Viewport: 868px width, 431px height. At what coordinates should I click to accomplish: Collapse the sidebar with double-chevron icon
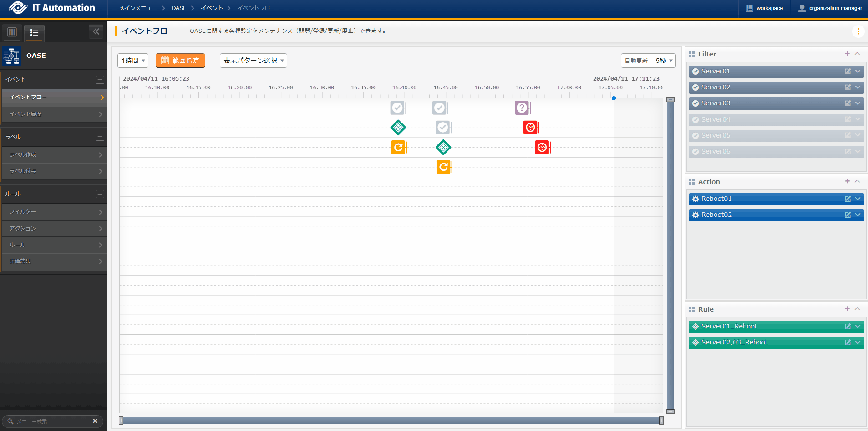point(96,31)
